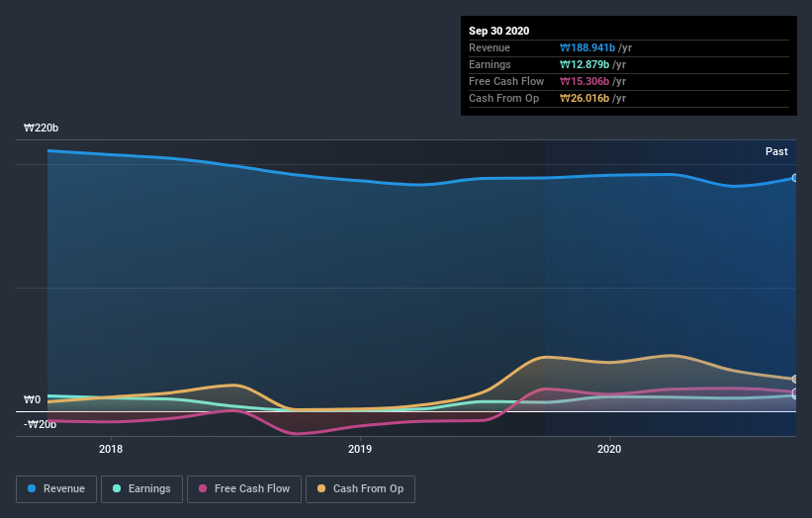Toggle the Free Cash Flow legend button
The height and width of the screenshot is (518, 812).
244,489
